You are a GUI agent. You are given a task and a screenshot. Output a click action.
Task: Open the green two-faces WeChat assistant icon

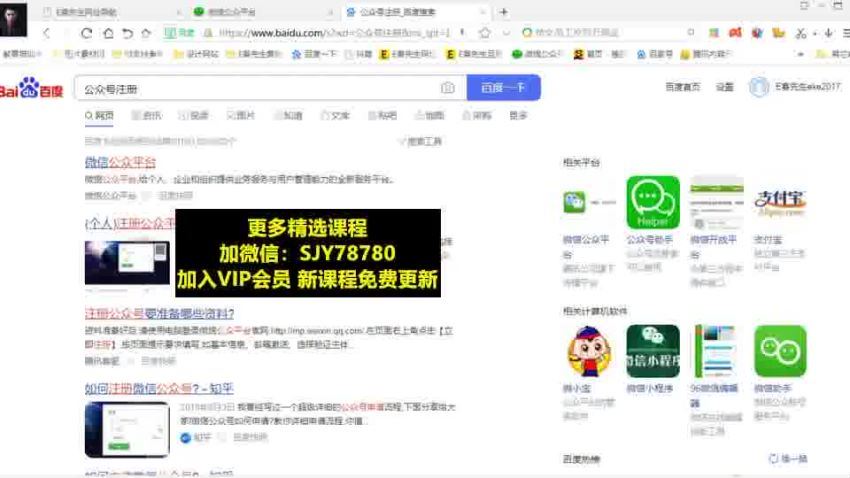click(780, 351)
